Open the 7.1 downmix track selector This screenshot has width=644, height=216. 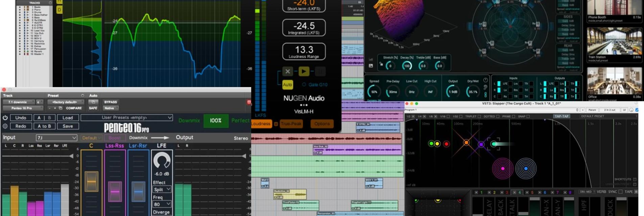coord(19,102)
